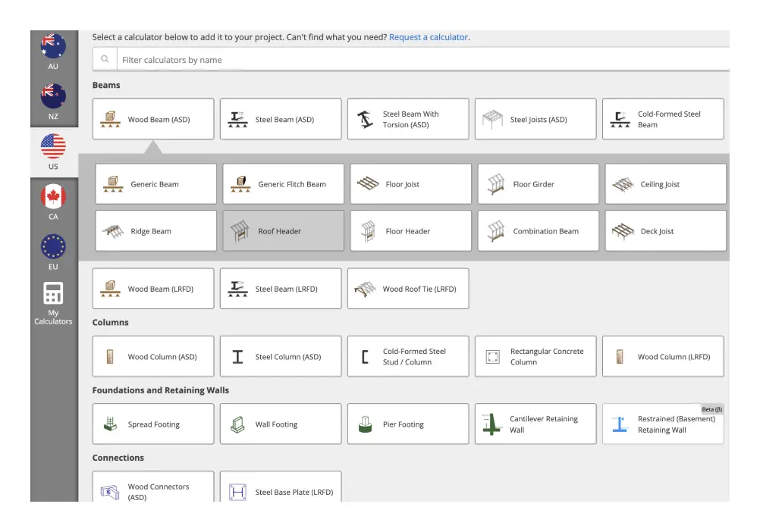Select the Australia flag region icon
The width and height of the screenshot is (760, 532).
pos(53,46)
